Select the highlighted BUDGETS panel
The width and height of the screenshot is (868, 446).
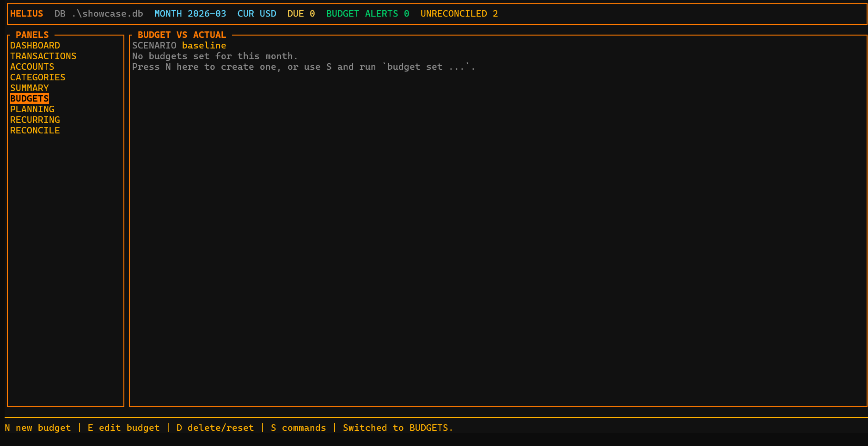pyautogui.click(x=29, y=99)
